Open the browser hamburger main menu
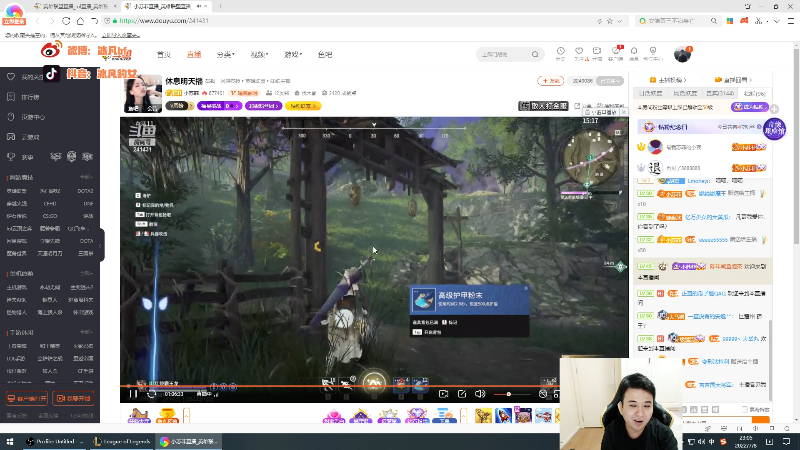Screen dimensions: 800x450 coord(791,21)
